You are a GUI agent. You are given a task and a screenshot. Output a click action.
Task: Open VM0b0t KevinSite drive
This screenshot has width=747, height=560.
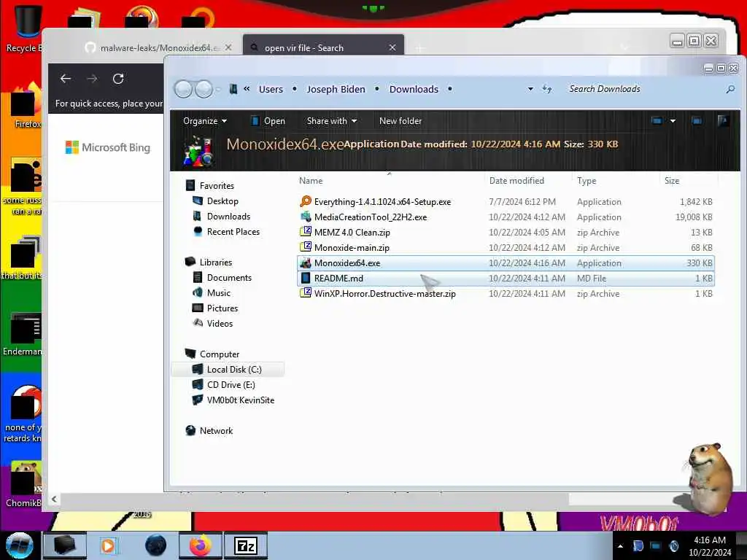(x=240, y=400)
